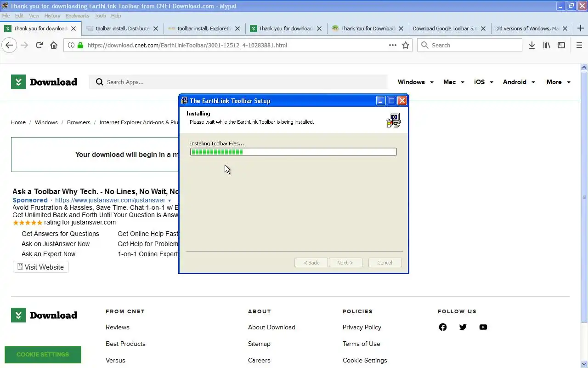Open the Home breadcrumb link
Viewport: 588px width, 368px height.
click(x=18, y=122)
